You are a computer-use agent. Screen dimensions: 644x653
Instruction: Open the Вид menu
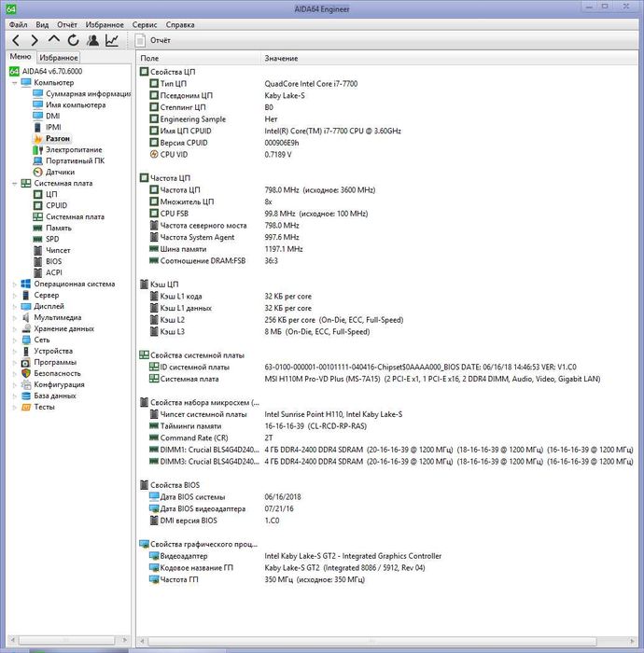(42, 24)
